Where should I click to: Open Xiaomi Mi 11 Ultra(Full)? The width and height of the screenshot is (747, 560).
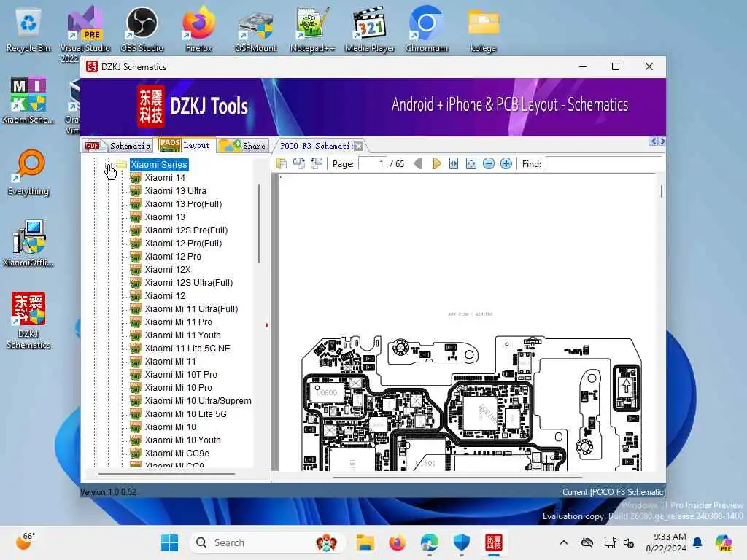tap(192, 309)
